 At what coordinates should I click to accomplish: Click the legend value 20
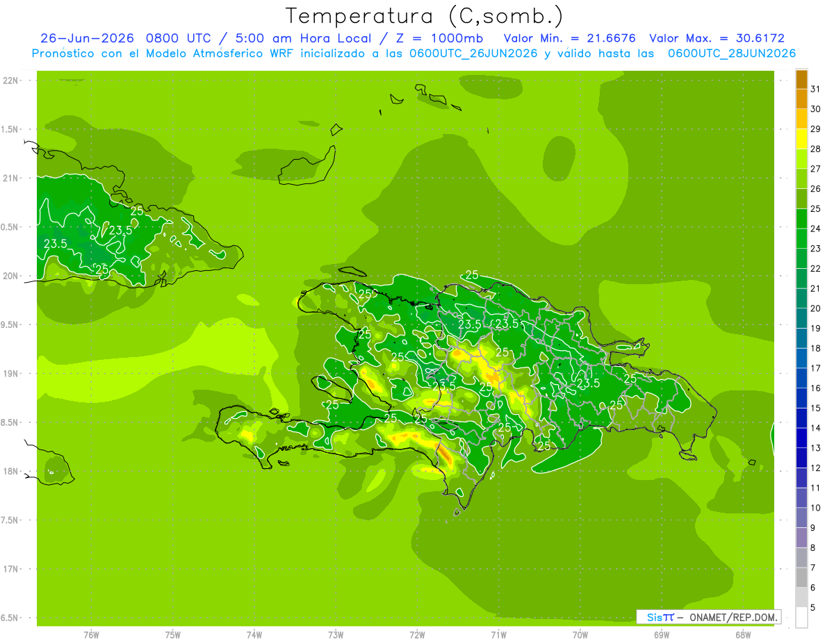click(816, 308)
